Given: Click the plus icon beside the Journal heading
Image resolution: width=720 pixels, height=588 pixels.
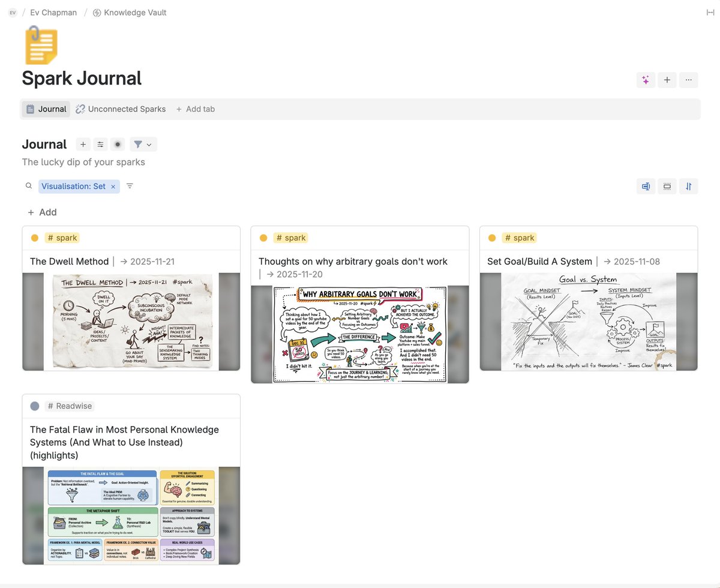Looking at the screenshot, I should click(83, 144).
